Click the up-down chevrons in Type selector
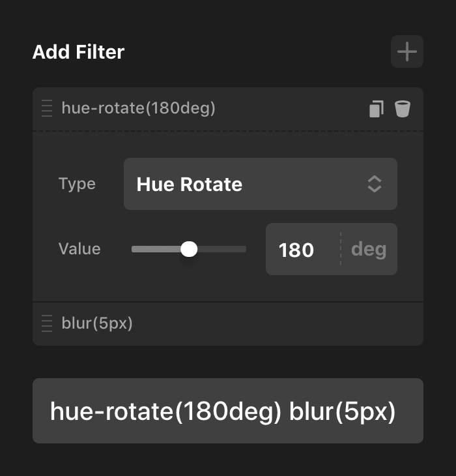 (x=375, y=184)
